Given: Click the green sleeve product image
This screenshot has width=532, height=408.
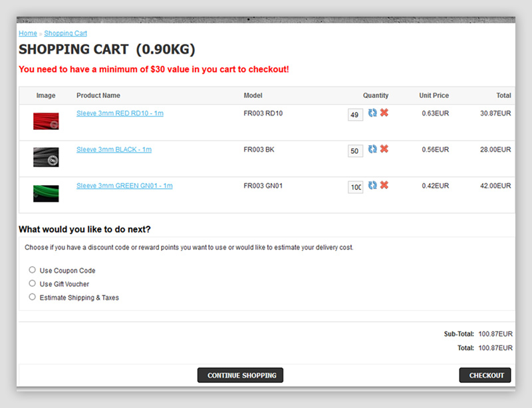Looking at the screenshot, I should 46,194.
